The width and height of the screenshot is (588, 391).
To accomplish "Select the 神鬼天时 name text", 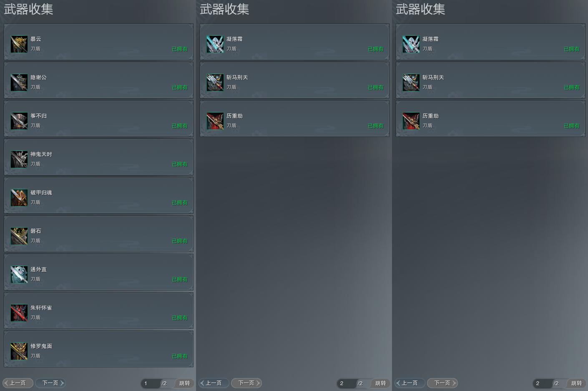I will (x=41, y=154).
